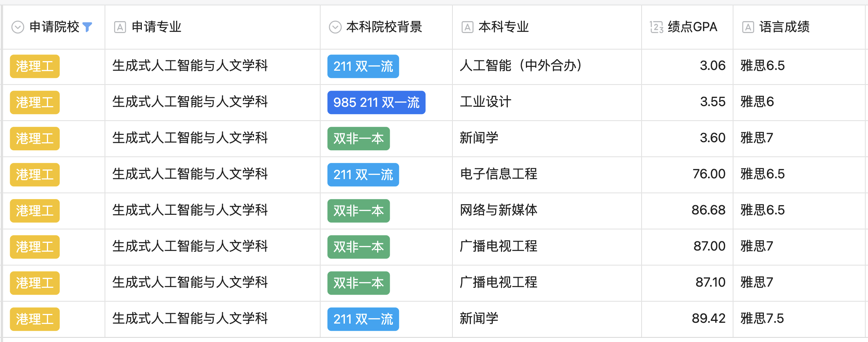The image size is (868, 342).
Task: Open the 本科院校背景 column header menu
Action: point(384,27)
